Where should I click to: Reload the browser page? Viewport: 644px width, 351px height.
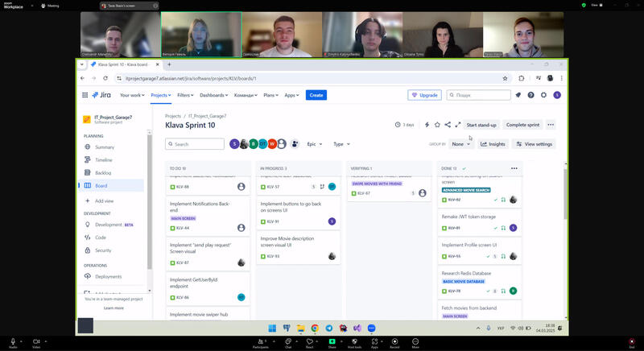[105, 78]
